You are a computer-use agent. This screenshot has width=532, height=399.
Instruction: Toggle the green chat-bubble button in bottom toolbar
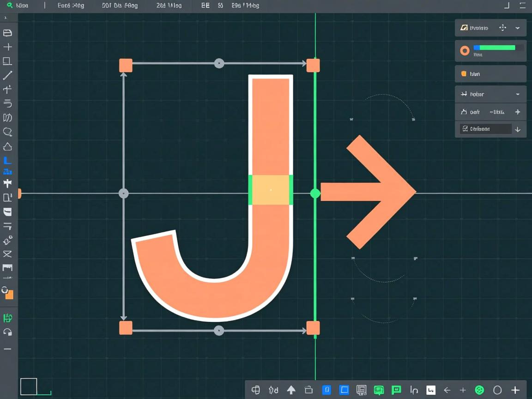point(396,390)
